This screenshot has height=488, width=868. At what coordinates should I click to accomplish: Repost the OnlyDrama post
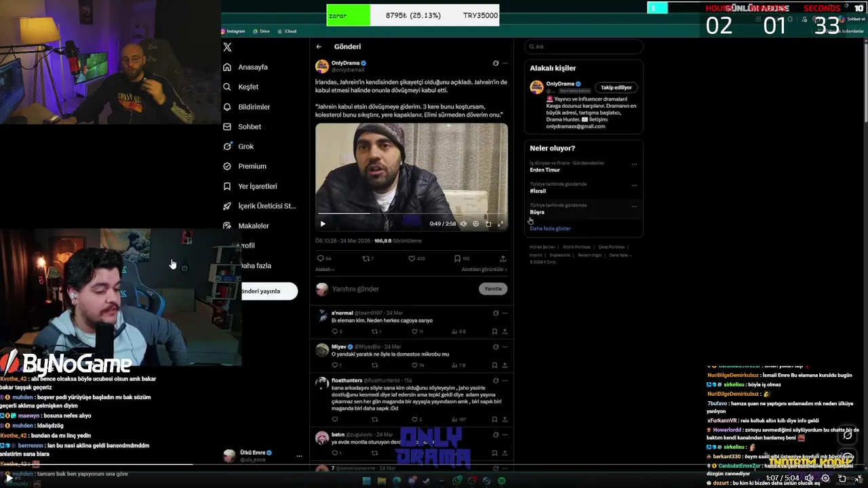[x=368, y=258]
